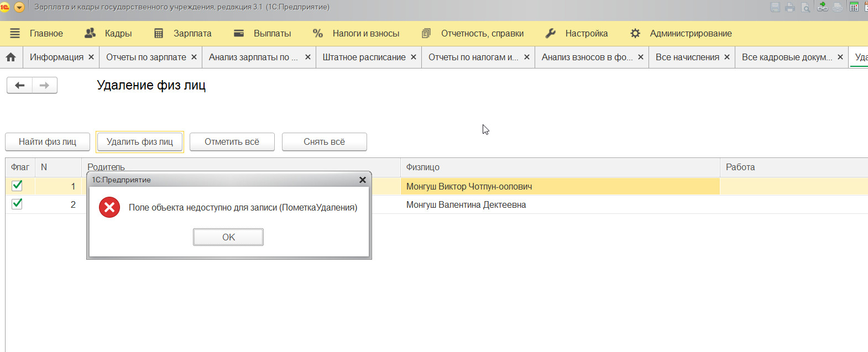Open the Администрирование section
This screenshot has width=868, height=352.
pyautogui.click(x=691, y=33)
